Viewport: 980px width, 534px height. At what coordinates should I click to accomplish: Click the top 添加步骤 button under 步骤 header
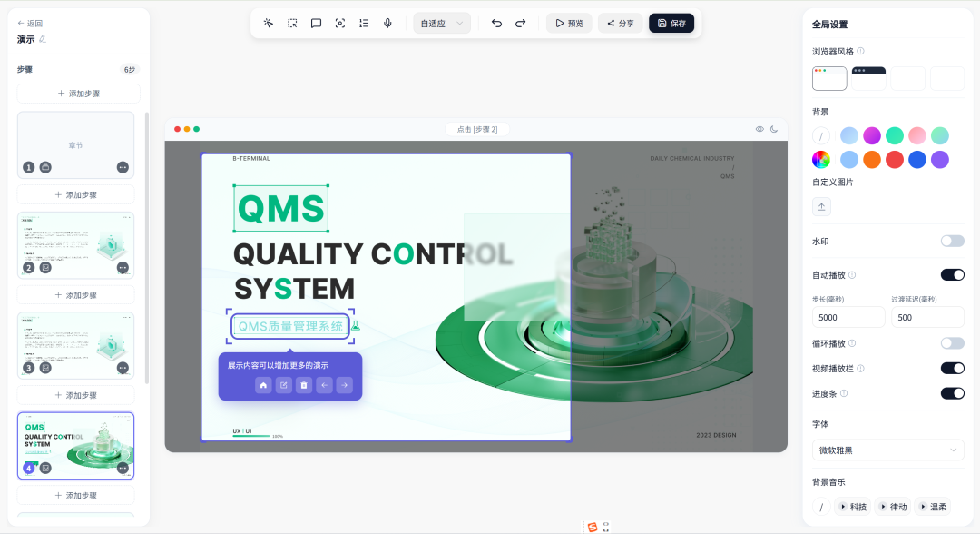tap(79, 94)
